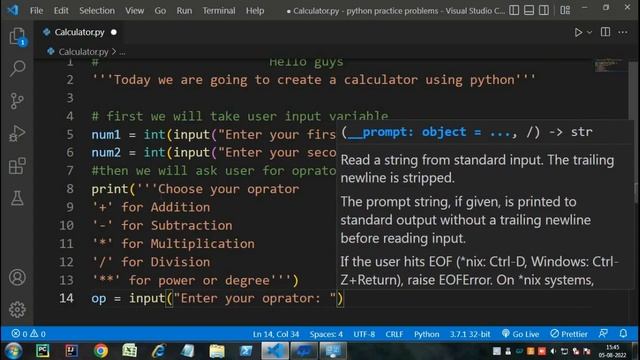Open the Help menu
This screenshot has width=640, height=360.
click(255, 10)
